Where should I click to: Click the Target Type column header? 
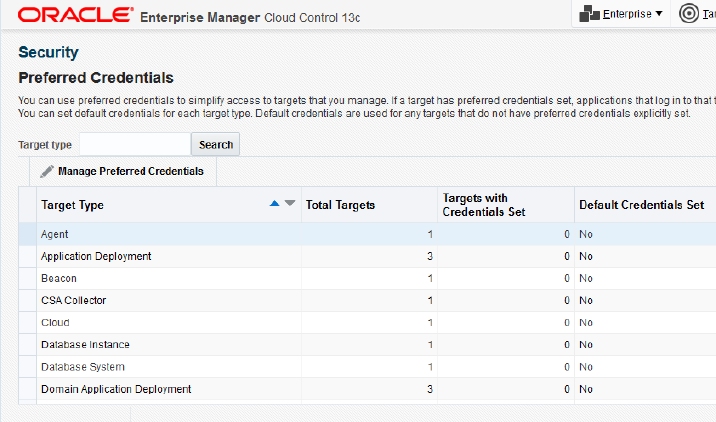(169, 205)
